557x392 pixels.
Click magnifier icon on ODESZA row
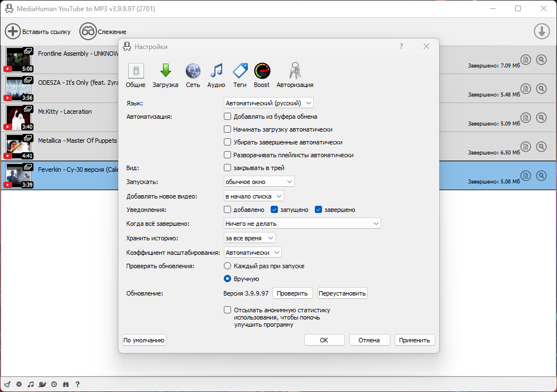tap(541, 89)
